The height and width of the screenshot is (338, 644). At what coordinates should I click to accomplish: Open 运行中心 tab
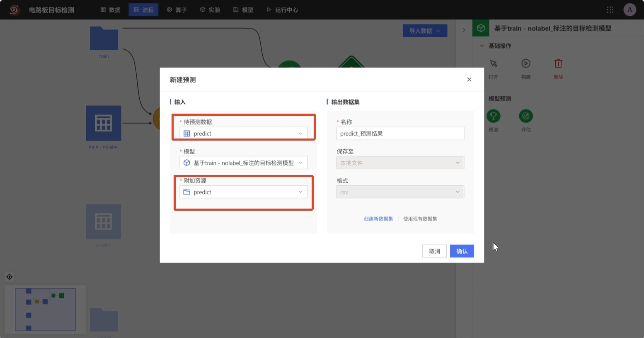click(282, 10)
